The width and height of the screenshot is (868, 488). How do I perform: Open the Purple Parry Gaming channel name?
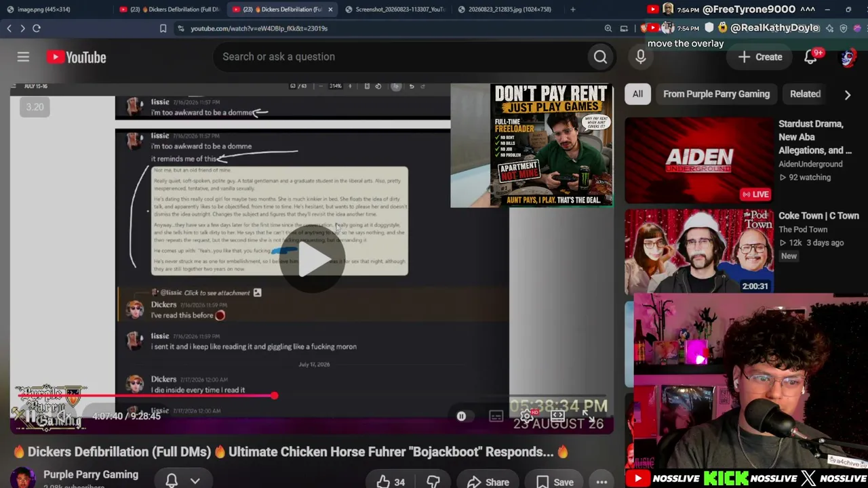point(91,474)
